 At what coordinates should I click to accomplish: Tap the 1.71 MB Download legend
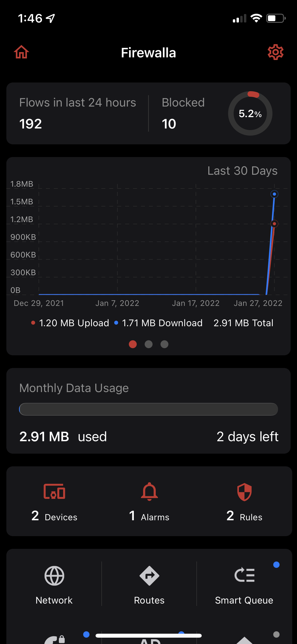click(158, 323)
